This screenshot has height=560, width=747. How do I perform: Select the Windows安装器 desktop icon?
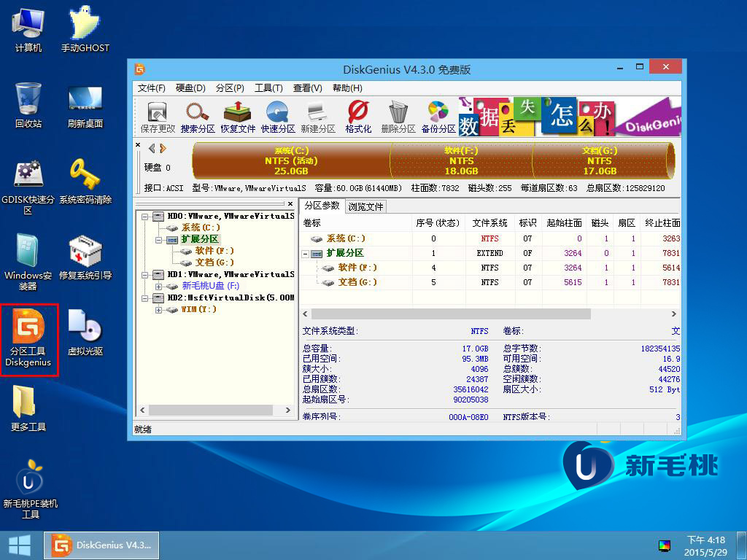[28, 262]
